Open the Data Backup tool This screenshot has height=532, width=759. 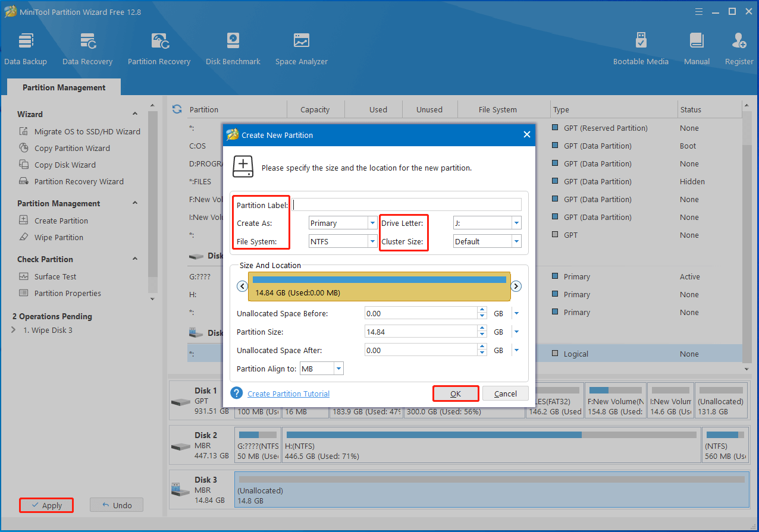[26, 49]
